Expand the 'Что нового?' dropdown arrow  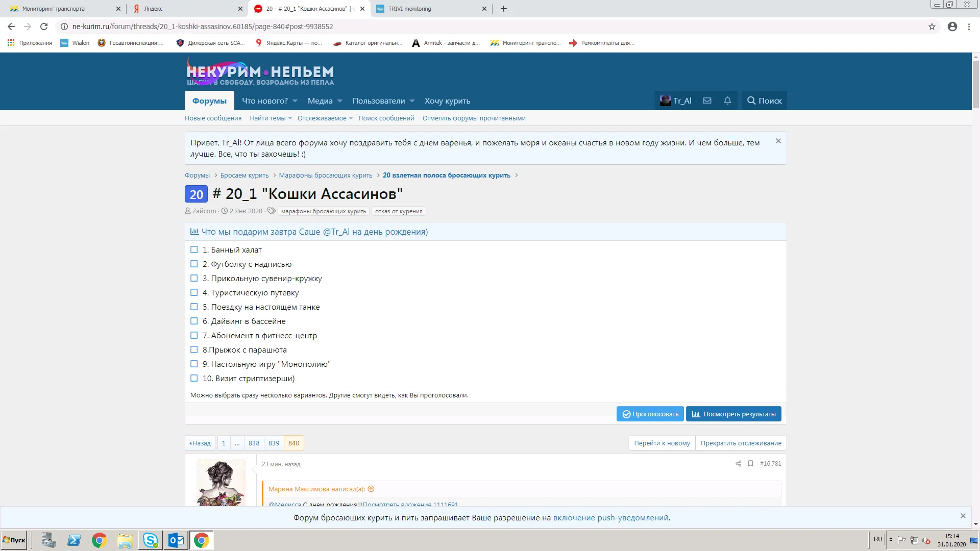[295, 101]
